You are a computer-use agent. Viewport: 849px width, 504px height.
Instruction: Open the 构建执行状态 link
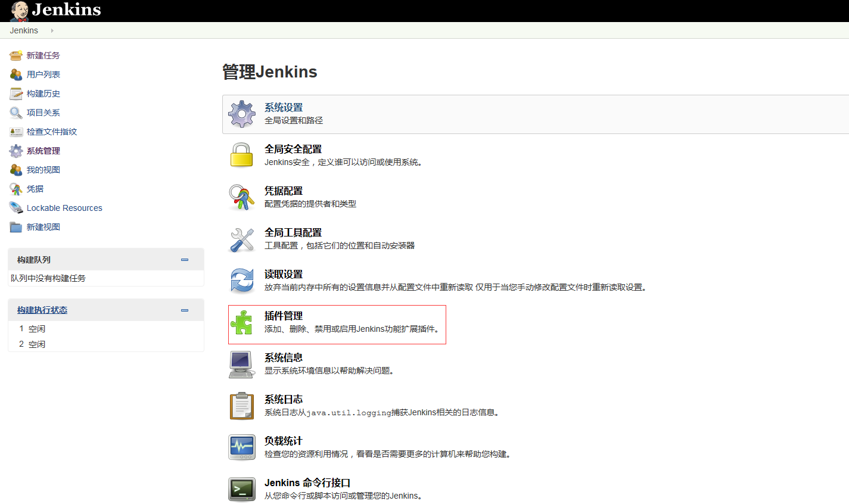pos(42,310)
